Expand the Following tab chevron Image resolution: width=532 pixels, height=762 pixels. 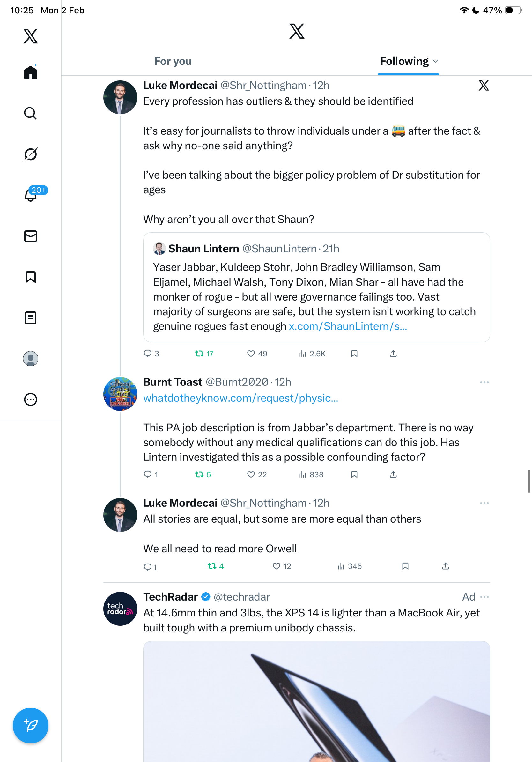435,61
